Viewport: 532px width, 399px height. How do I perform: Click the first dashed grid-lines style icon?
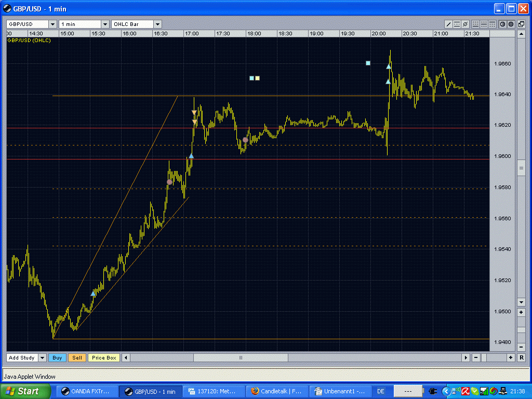pos(475,24)
